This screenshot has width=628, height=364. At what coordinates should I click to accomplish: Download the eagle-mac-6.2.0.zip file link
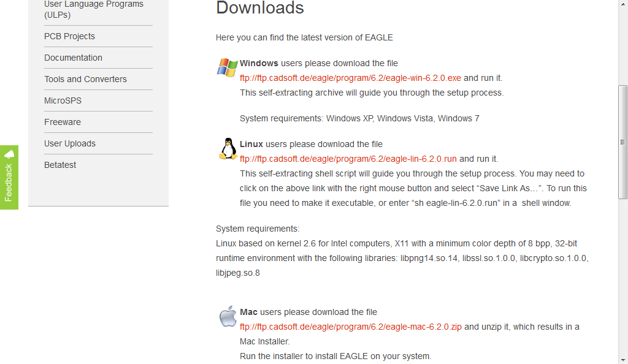tap(350, 327)
